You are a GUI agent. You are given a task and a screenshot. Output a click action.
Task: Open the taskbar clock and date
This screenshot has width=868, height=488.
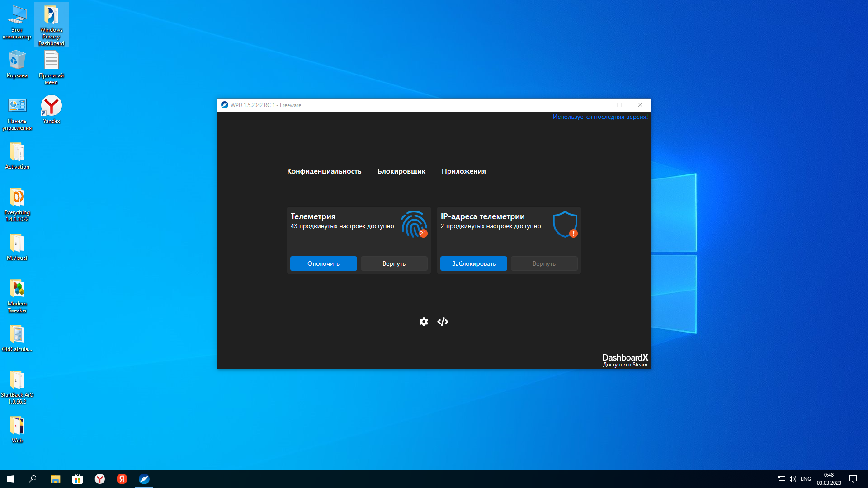pyautogui.click(x=829, y=479)
